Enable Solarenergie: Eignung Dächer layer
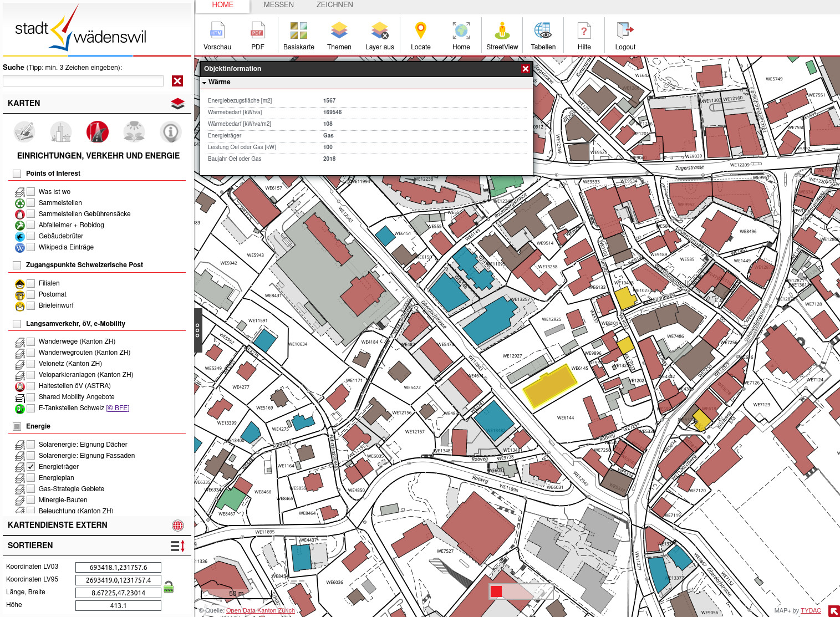 (x=31, y=444)
